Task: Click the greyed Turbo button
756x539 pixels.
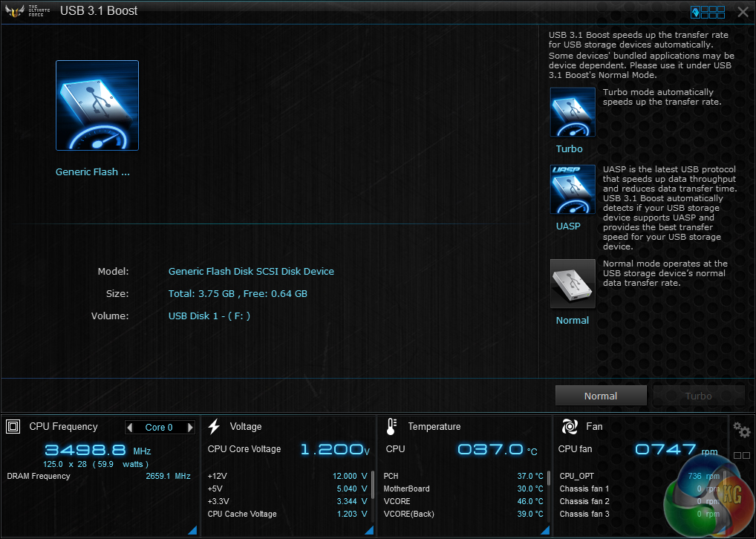Action: tap(699, 396)
